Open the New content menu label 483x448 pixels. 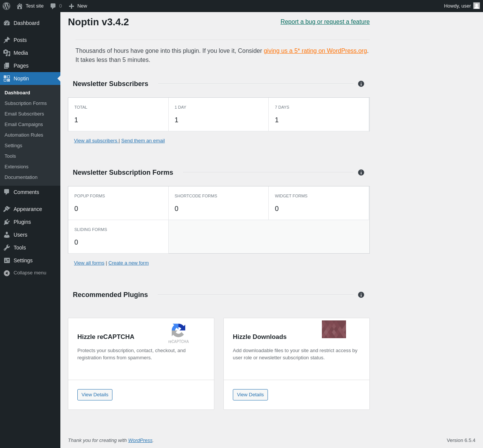[x=82, y=6]
